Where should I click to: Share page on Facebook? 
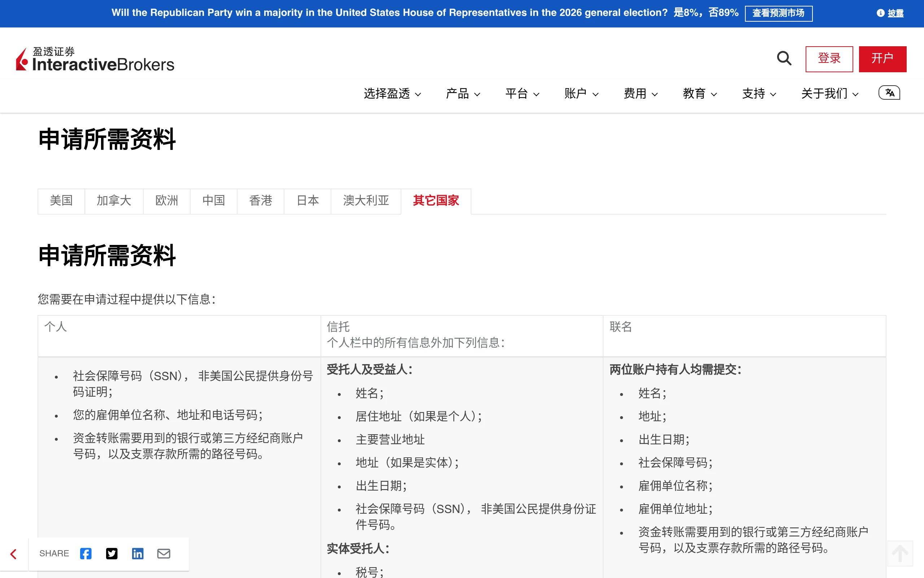point(86,553)
